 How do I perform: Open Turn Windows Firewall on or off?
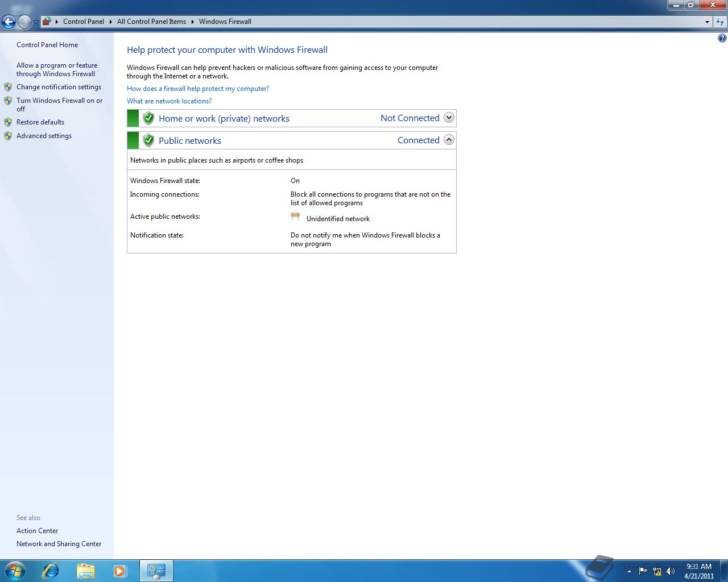(60, 105)
